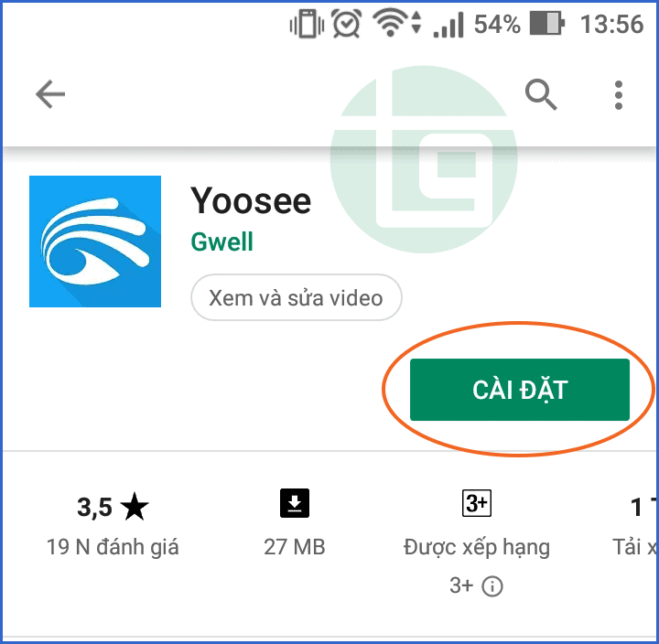
Task: Open the three-dot overflow menu
Action: [618, 95]
